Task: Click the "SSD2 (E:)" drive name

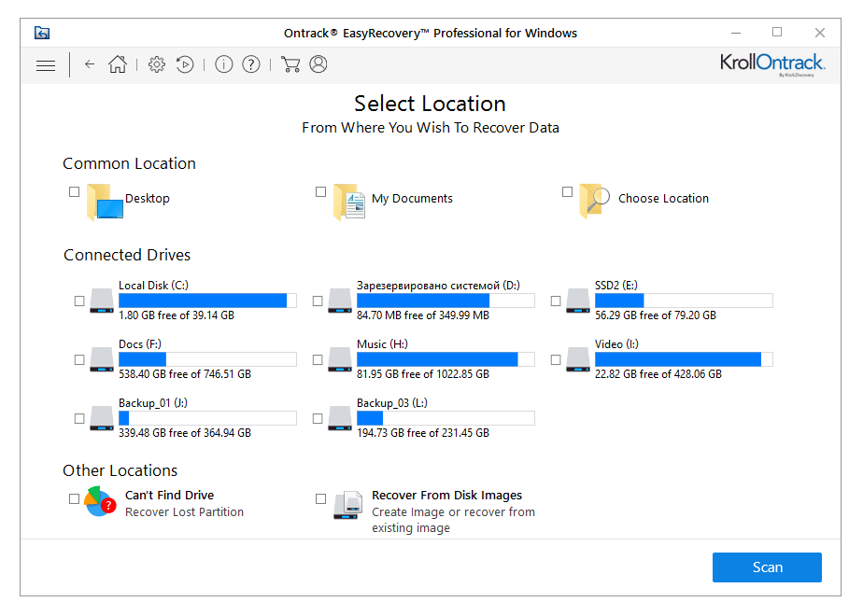Action: click(616, 286)
